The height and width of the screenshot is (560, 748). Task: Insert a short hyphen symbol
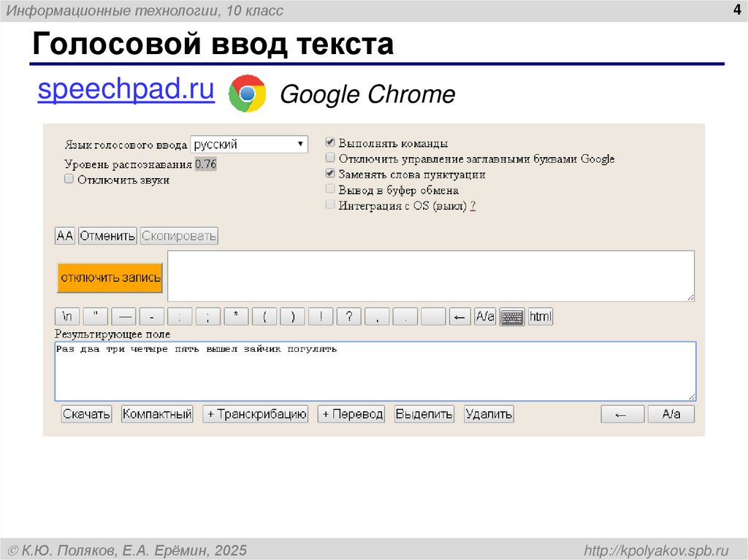(152, 317)
